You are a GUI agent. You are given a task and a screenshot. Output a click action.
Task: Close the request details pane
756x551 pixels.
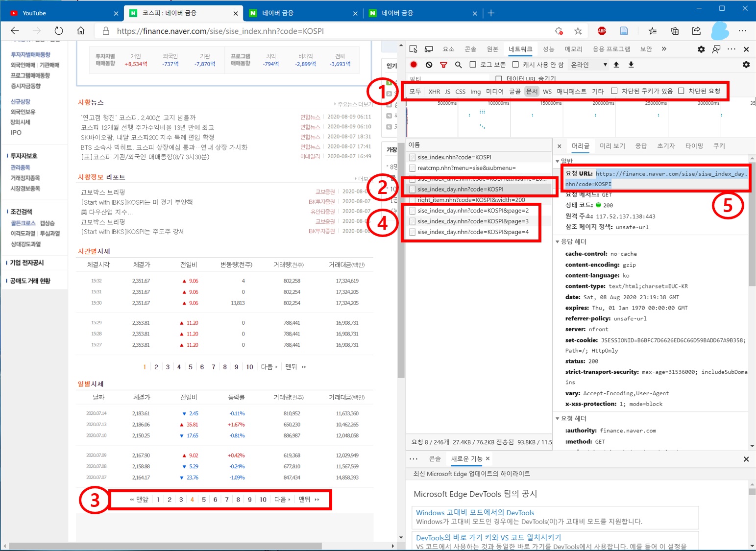tap(560, 146)
